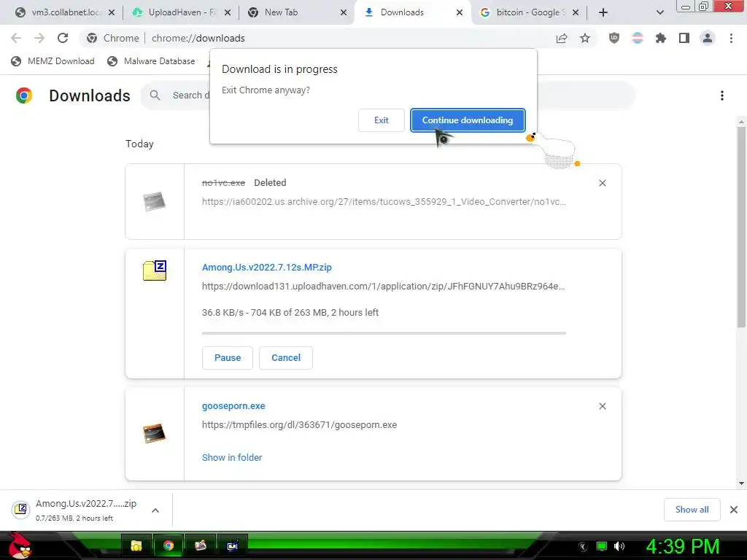
Task: Click the striped flag extension icon
Action: pos(638,38)
